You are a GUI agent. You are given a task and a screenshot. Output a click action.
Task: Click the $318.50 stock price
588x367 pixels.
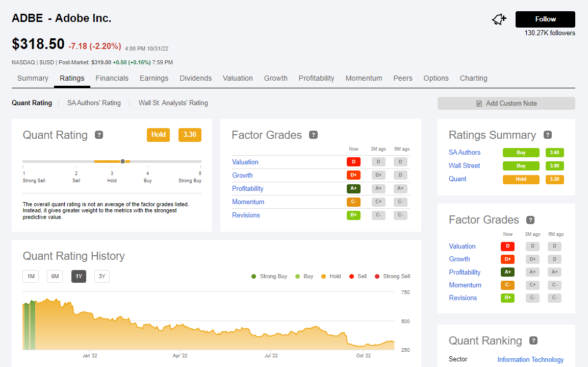pyautogui.click(x=38, y=44)
